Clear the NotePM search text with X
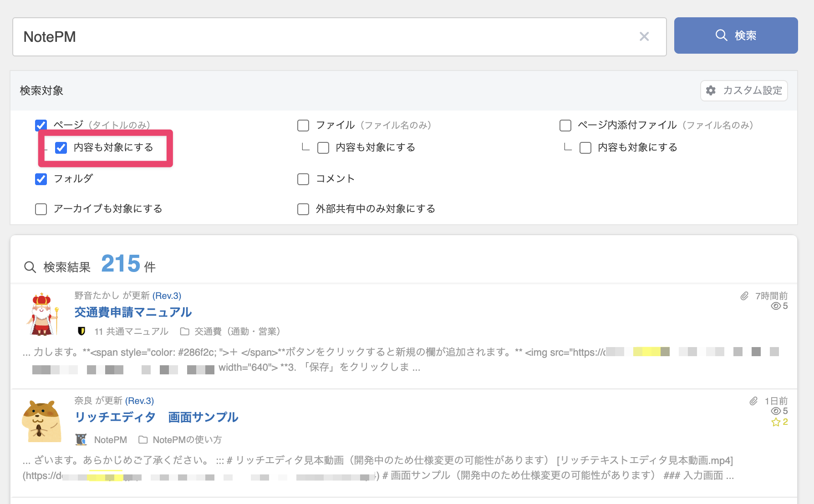The image size is (814, 504). (644, 36)
